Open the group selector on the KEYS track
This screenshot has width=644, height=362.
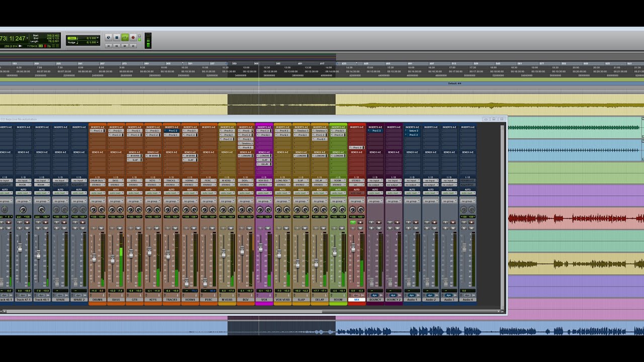coord(153,201)
